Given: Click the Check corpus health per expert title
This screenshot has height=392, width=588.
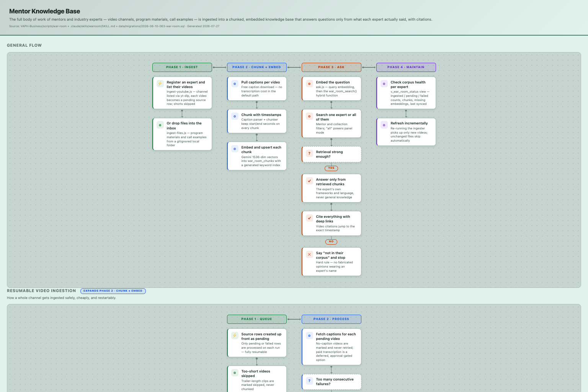Looking at the screenshot, I should tap(408, 85).
